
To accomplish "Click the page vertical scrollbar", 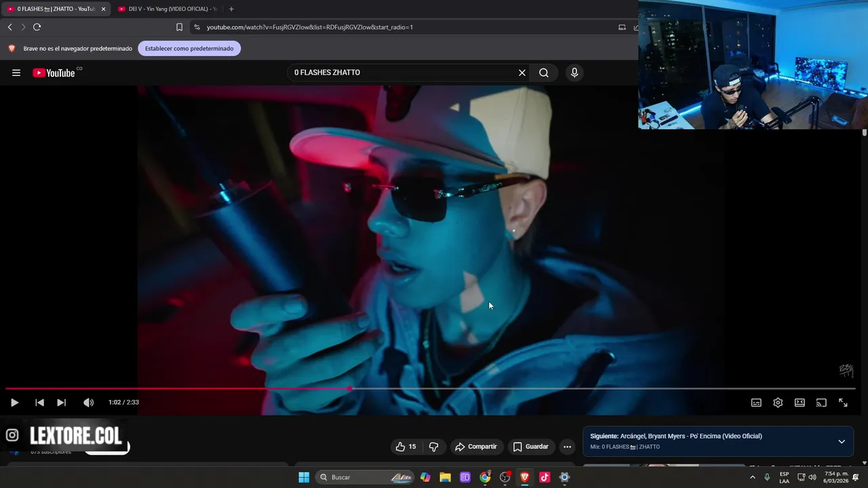I will tap(865, 133).
